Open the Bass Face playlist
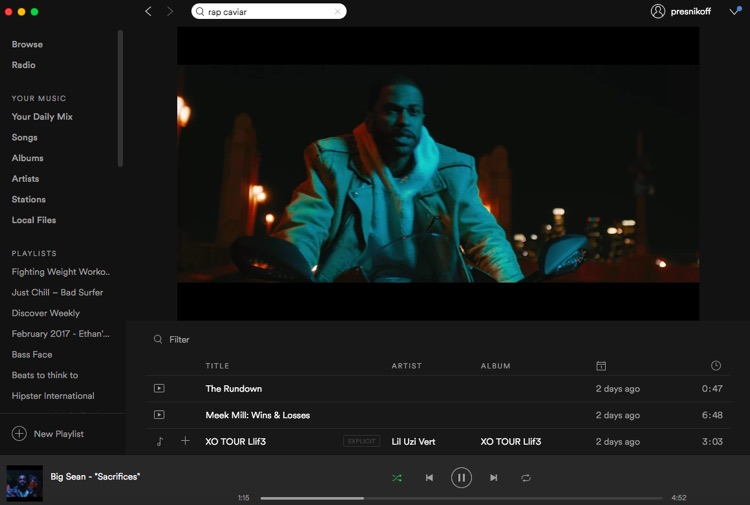This screenshot has width=750, height=505. [x=32, y=354]
